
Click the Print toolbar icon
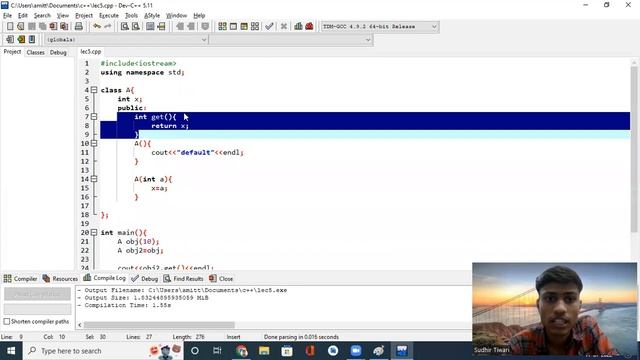coord(78,27)
